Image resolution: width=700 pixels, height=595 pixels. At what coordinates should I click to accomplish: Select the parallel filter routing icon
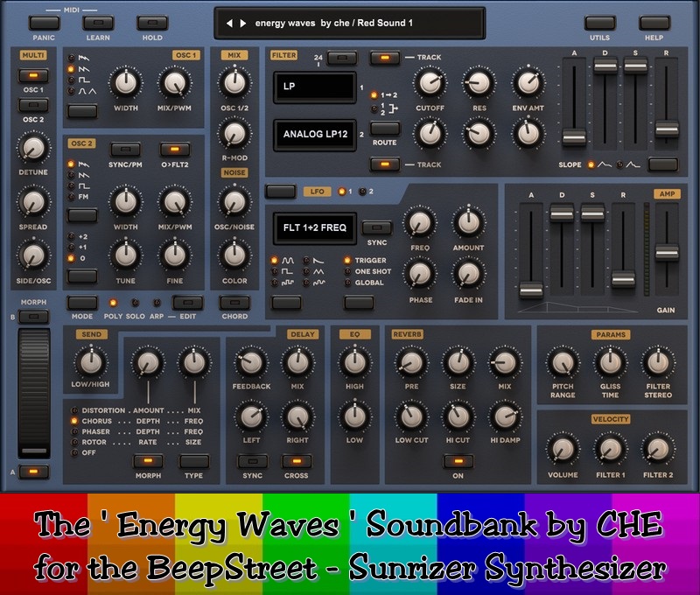click(x=374, y=108)
